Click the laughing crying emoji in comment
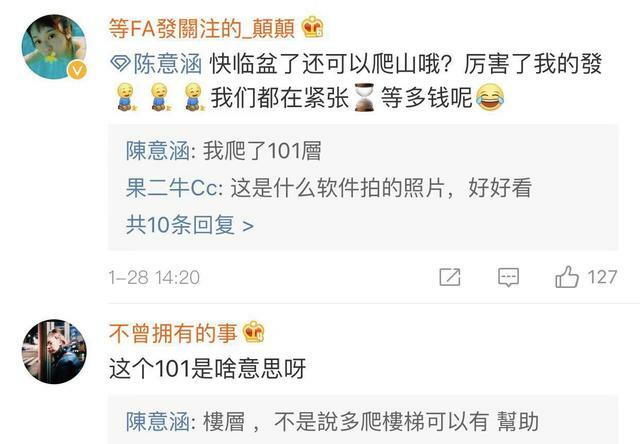This screenshot has height=444, width=640. click(x=490, y=97)
